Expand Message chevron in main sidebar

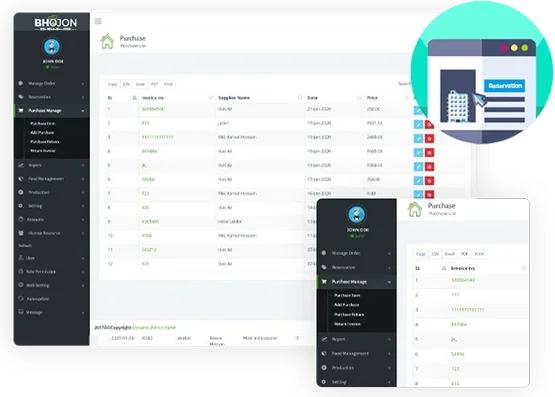coord(83,312)
